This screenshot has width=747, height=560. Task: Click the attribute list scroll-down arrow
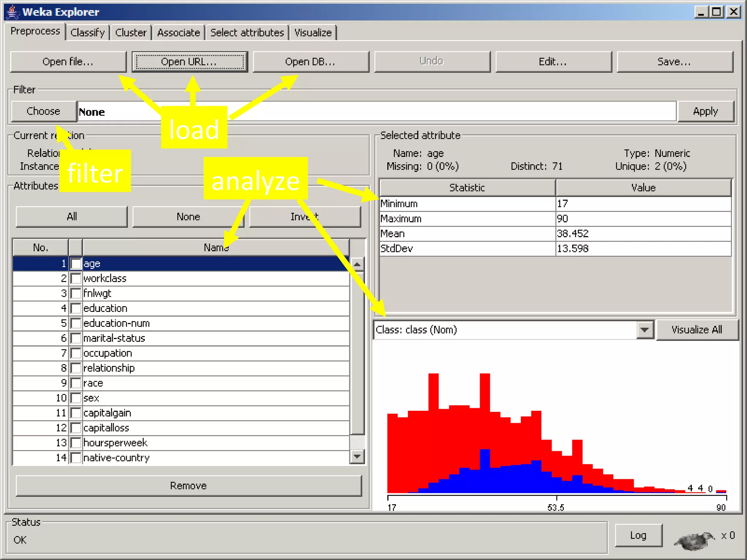357,456
